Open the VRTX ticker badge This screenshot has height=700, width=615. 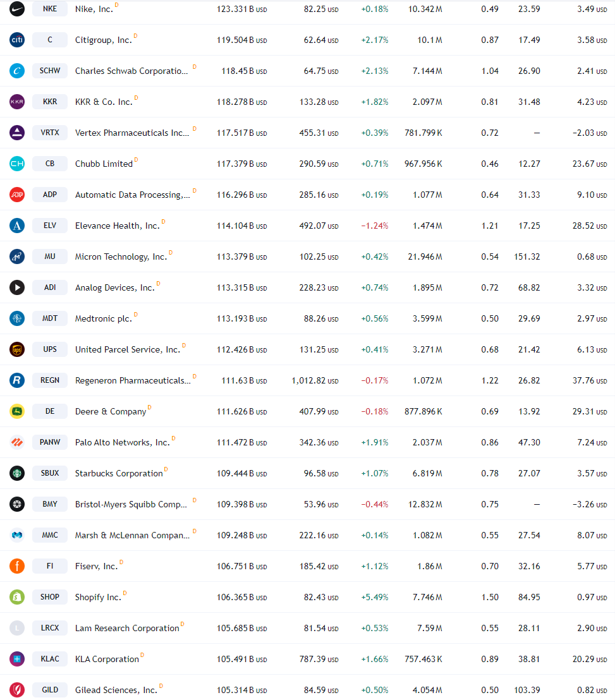[x=50, y=133]
